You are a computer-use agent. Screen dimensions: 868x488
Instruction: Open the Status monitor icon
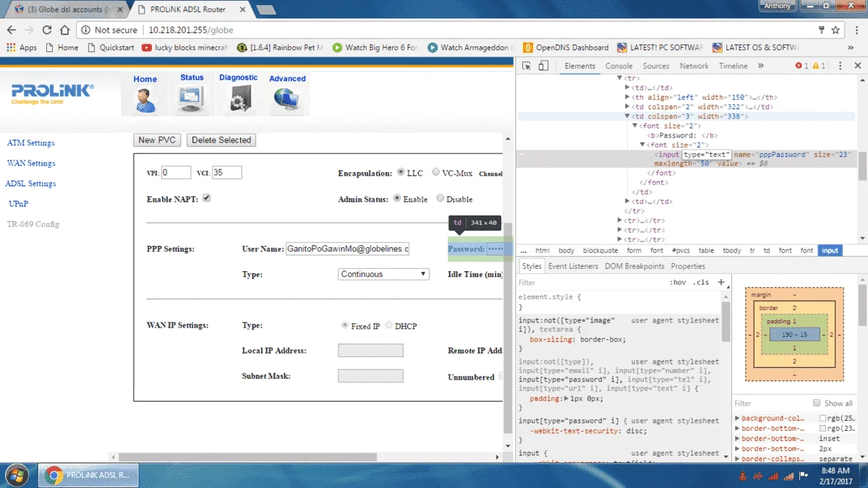[192, 98]
